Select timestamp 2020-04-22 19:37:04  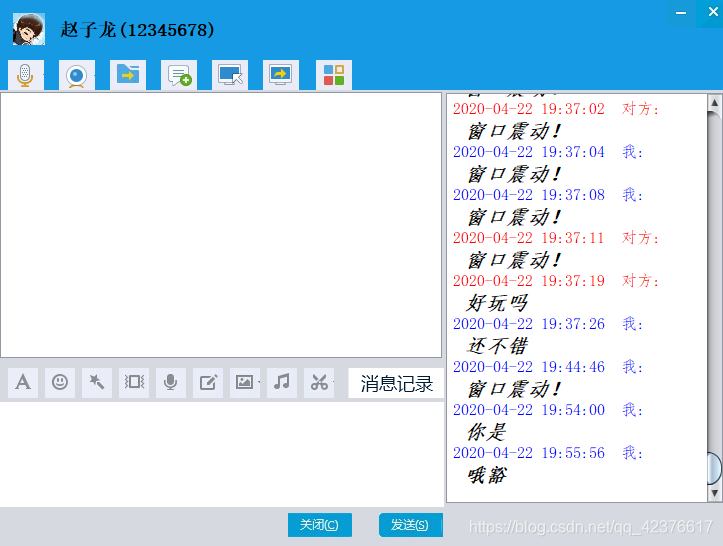coord(528,152)
